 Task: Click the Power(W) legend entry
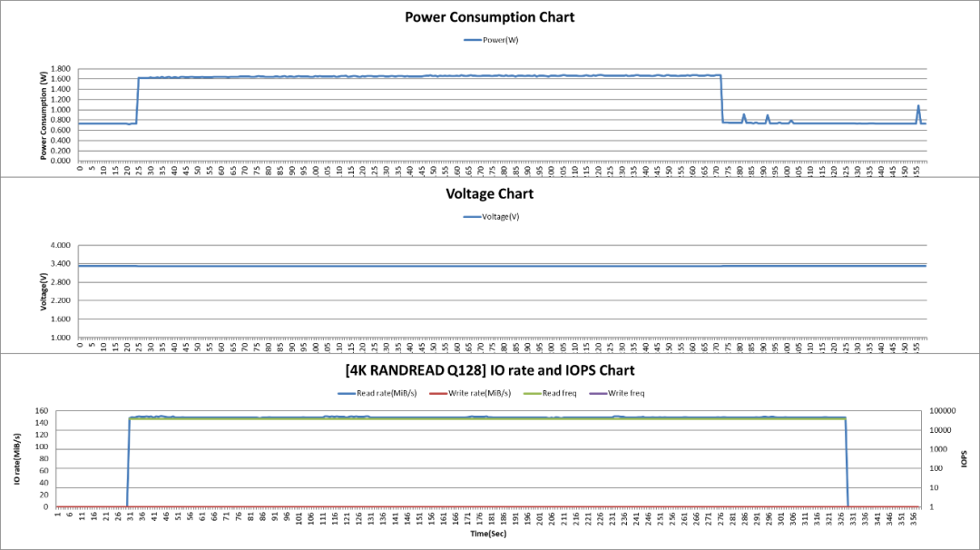[x=491, y=40]
